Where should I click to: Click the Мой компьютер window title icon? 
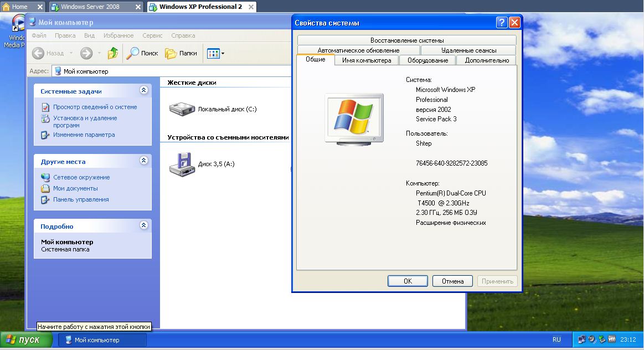point(33,22)
